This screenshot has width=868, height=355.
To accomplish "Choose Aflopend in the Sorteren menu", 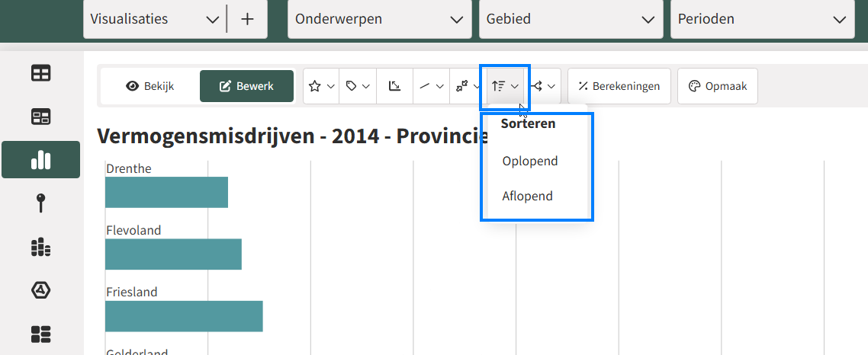I will coord(528,197).
